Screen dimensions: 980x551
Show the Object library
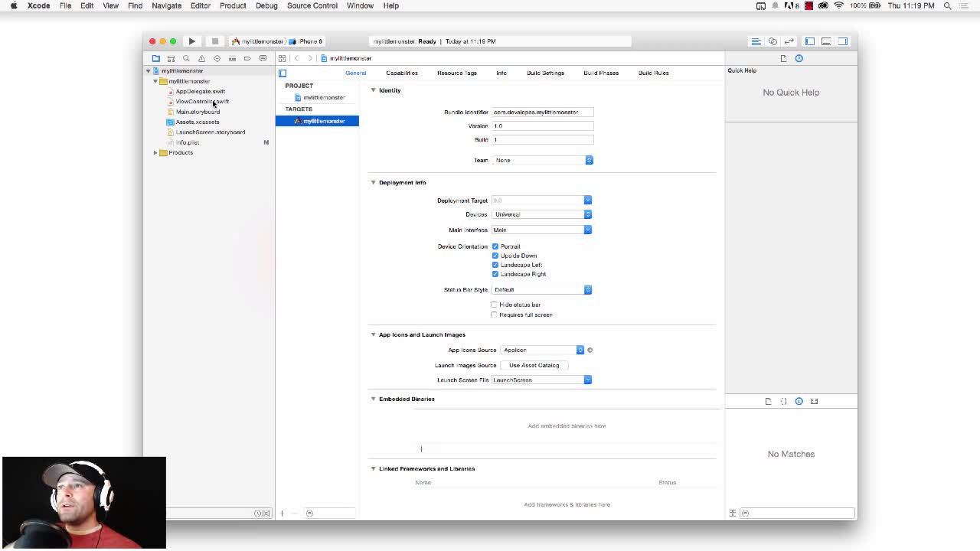pos(799,401)
